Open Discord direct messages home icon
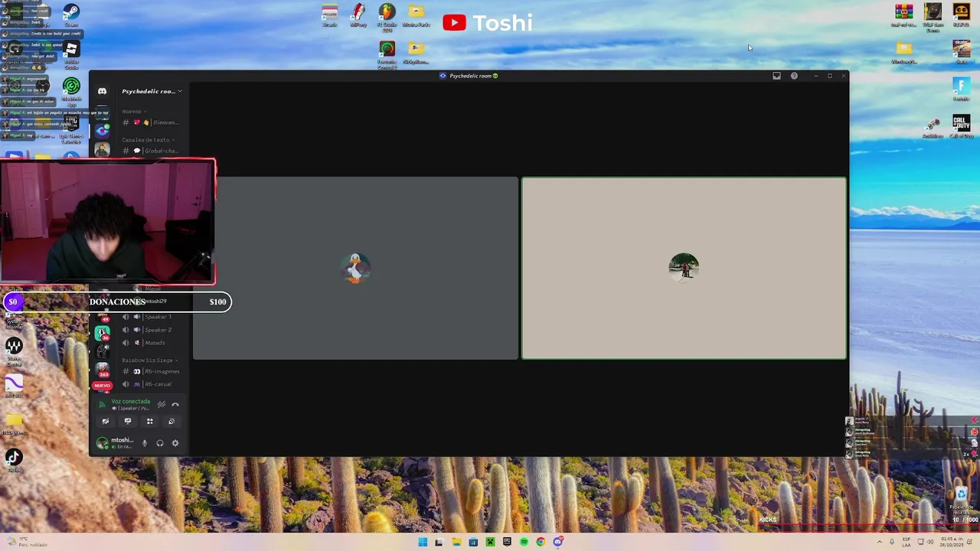 click(102, 91)
